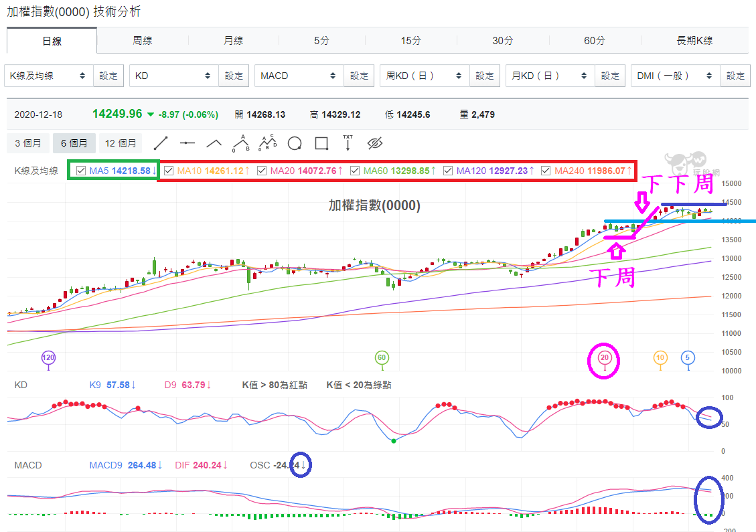
Task: Click the 10 moving average marker
Action: click(660, 357)
